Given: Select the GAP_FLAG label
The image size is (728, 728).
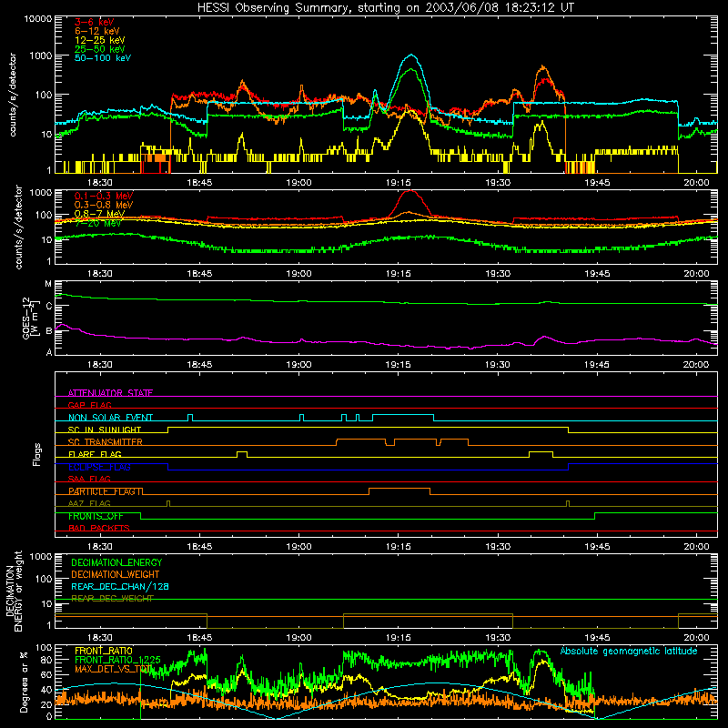Looking at the screenshot, I should click(89, 405).
